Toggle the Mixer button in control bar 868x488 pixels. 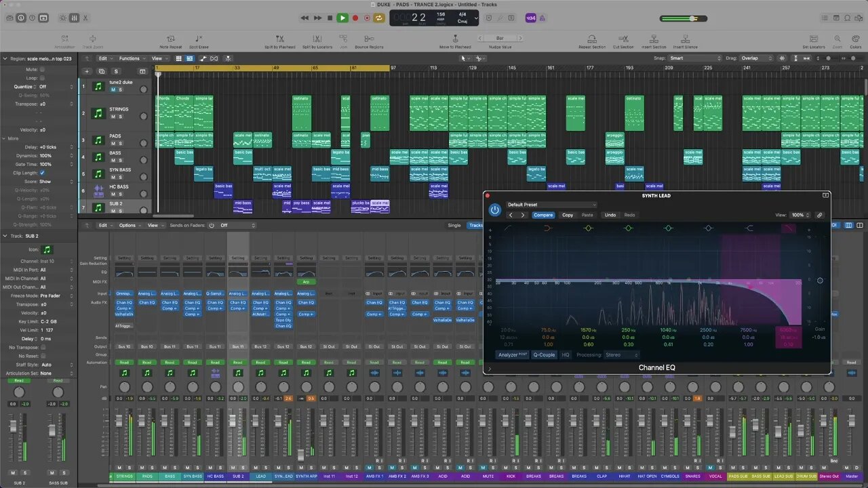click(x=75, y=18)
